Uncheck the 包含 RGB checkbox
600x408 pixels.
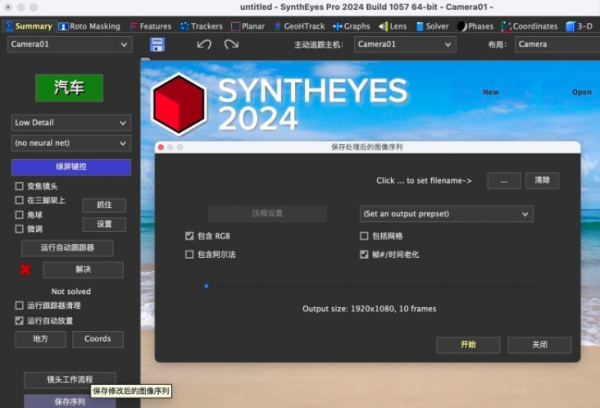point(189,236)
